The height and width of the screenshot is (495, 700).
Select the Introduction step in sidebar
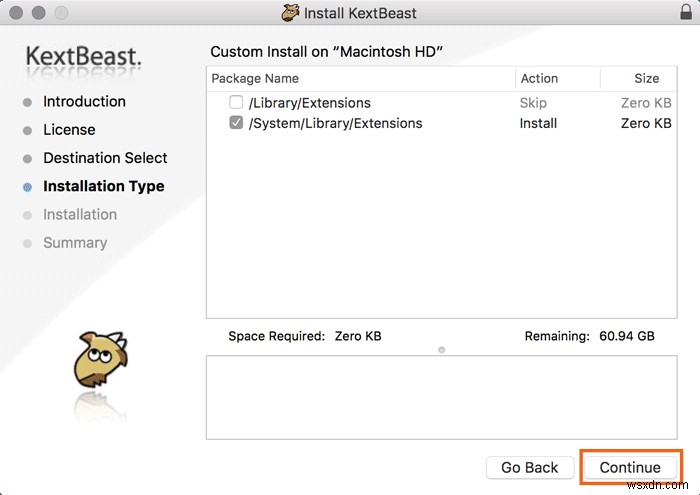[84, 102]
